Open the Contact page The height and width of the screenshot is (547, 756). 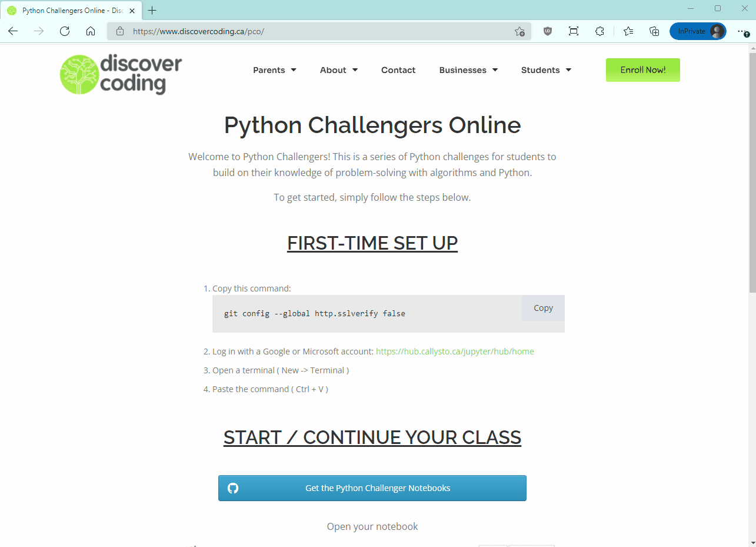(398, 70)
